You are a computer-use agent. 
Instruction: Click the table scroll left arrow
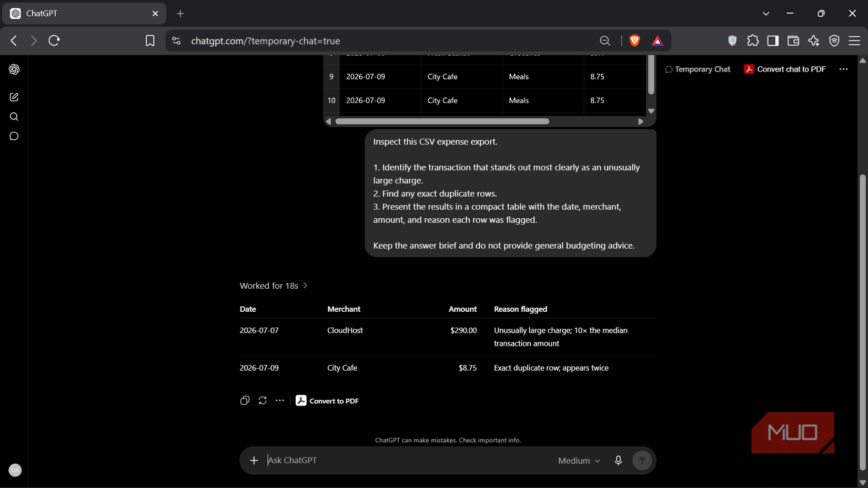pyautogui.click(x=329, y=121)
